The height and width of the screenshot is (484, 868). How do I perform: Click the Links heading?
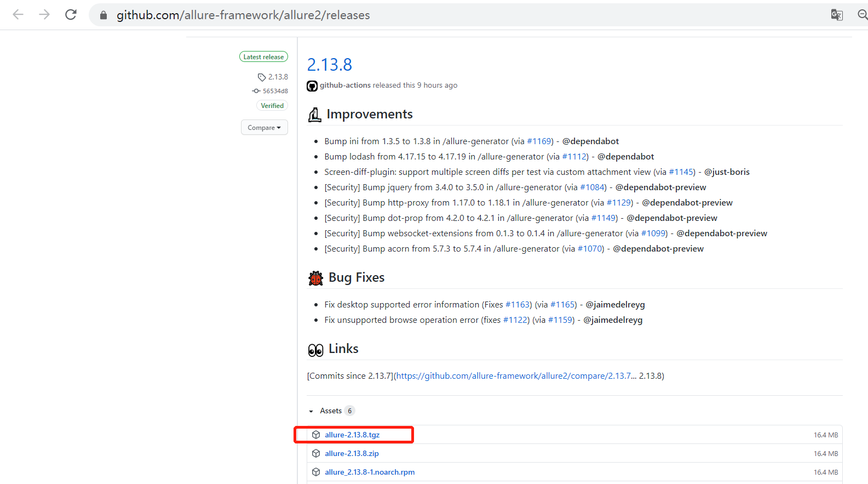point(343,349)
